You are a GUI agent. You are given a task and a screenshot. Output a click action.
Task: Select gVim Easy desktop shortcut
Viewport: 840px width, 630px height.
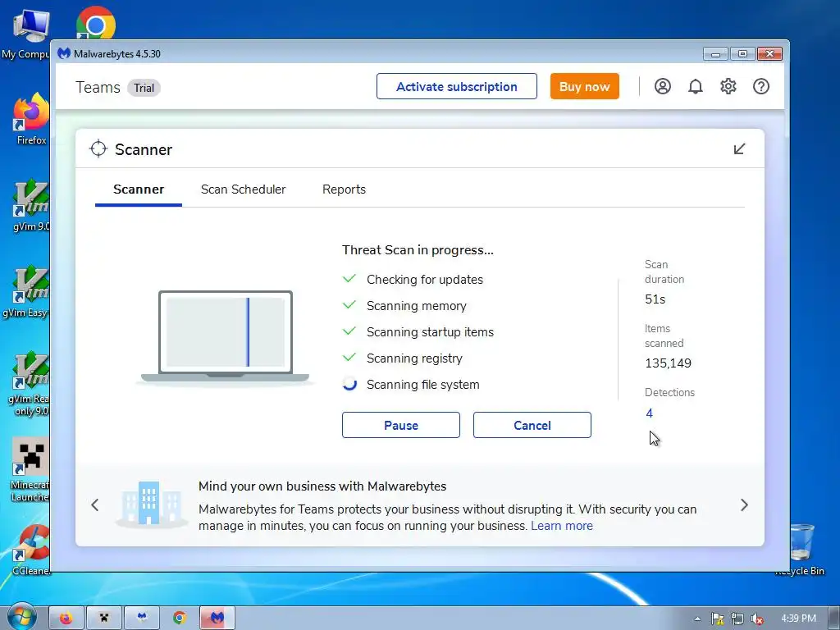(x=25, y=291)
